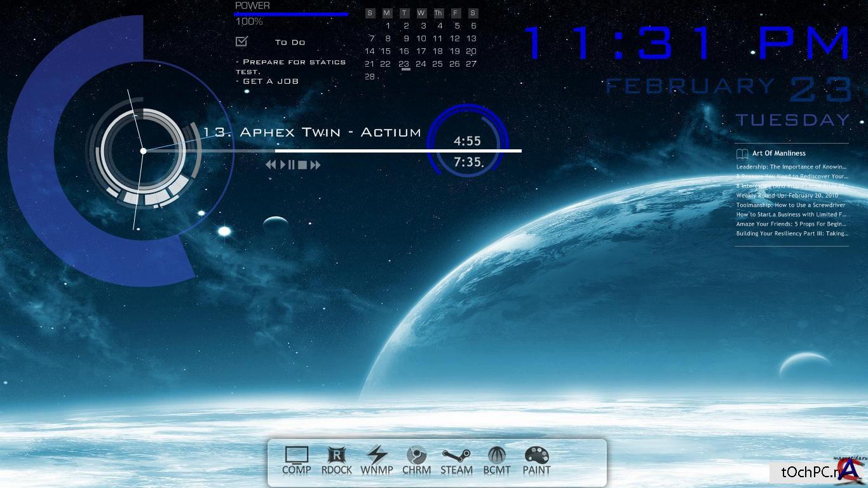Skip to next track with fast-forward button

[x=315, y=165]
